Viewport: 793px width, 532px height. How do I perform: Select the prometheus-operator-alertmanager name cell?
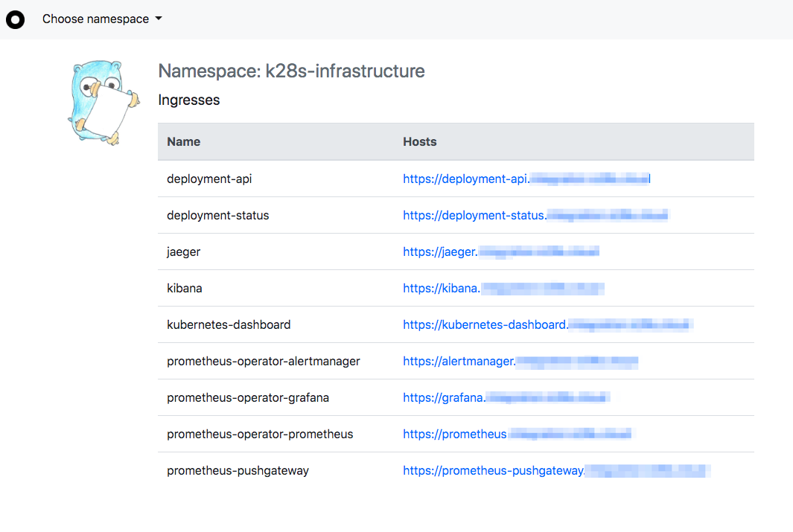pyautogui.click(x=264, y=361)
